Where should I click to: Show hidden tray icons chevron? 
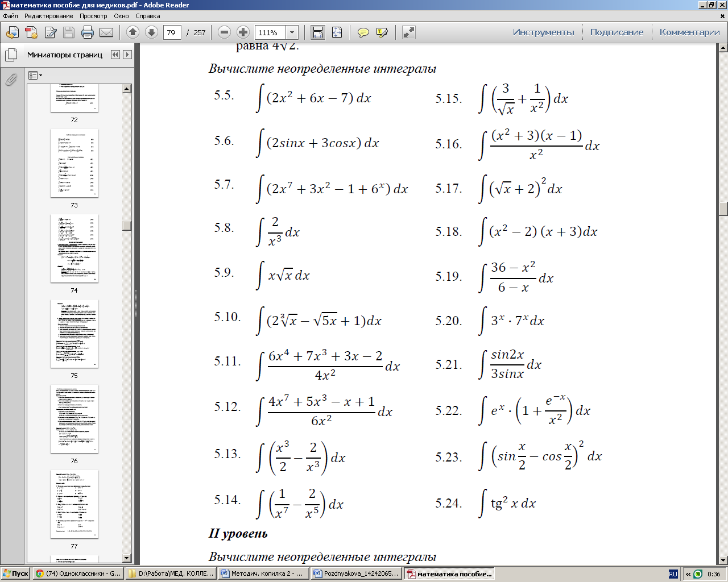tap(688, 574)
